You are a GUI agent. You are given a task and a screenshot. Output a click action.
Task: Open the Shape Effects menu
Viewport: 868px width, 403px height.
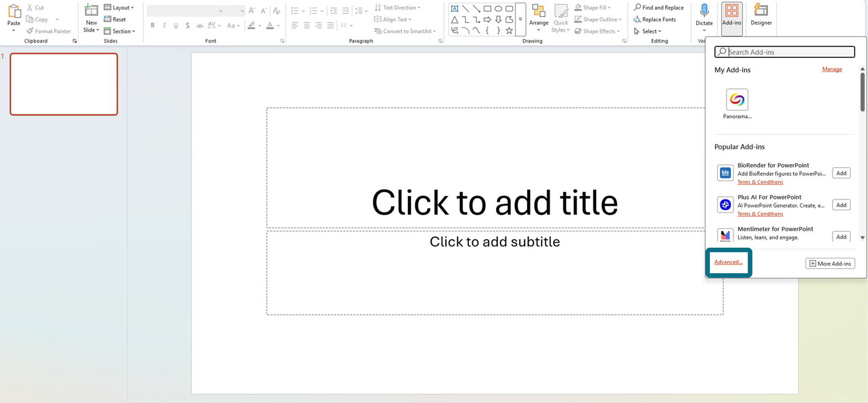pyautogui.click(x=597, y=31)
